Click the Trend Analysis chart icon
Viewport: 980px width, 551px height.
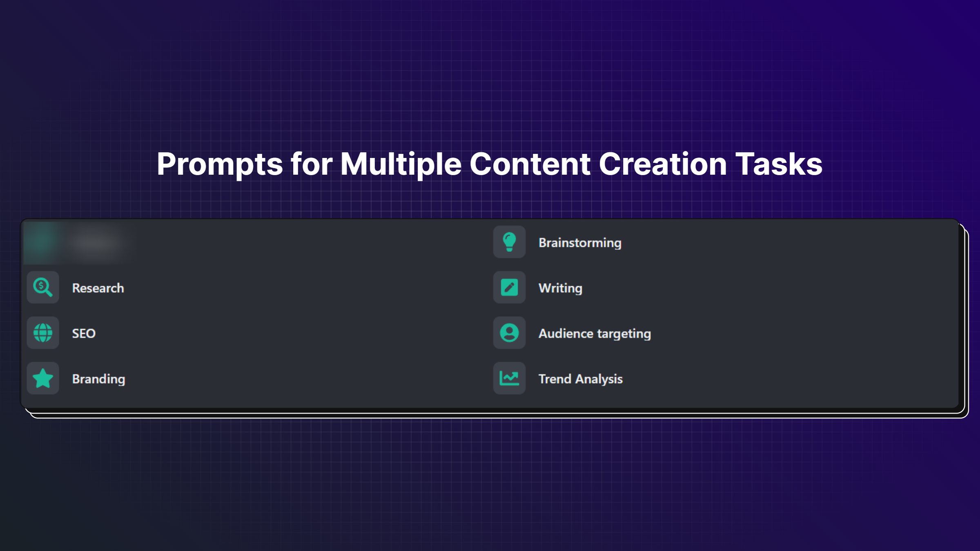pos(509,378)
